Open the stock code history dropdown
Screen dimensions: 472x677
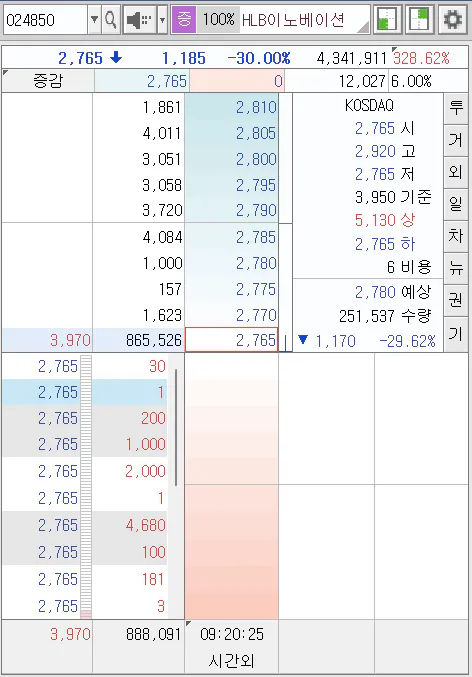coord(94,20)
